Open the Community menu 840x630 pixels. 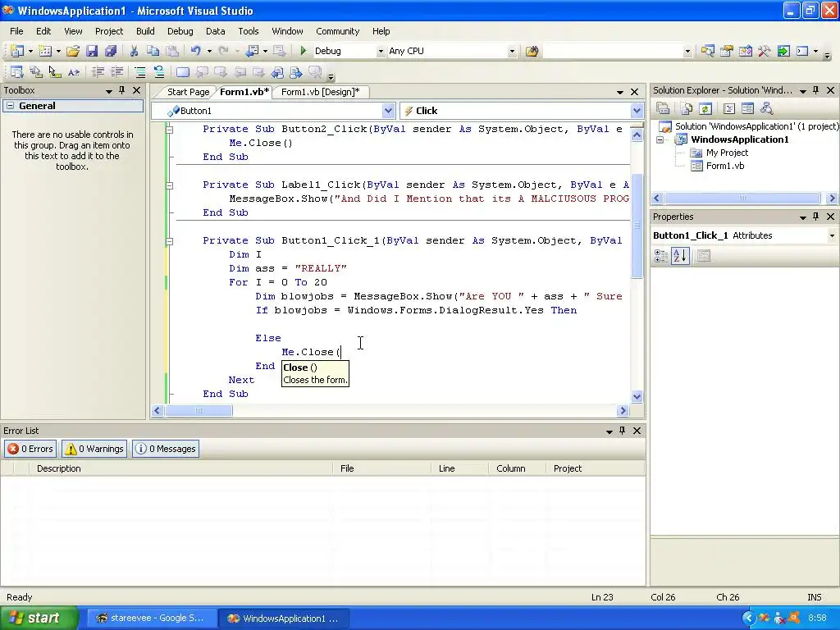click(x=337, y=31)
